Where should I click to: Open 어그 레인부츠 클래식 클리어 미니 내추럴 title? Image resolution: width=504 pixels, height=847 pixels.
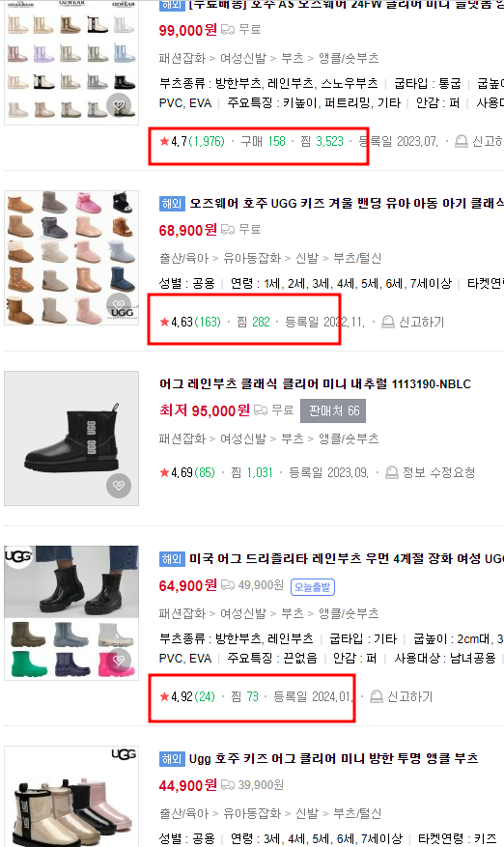pyautogui.click(x=315, y=384)
